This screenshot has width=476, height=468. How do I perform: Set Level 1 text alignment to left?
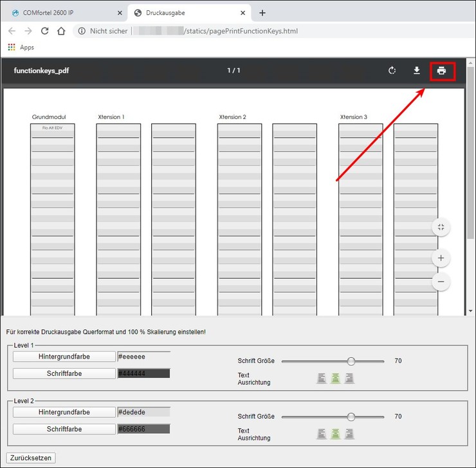click(x=322, y=379)
